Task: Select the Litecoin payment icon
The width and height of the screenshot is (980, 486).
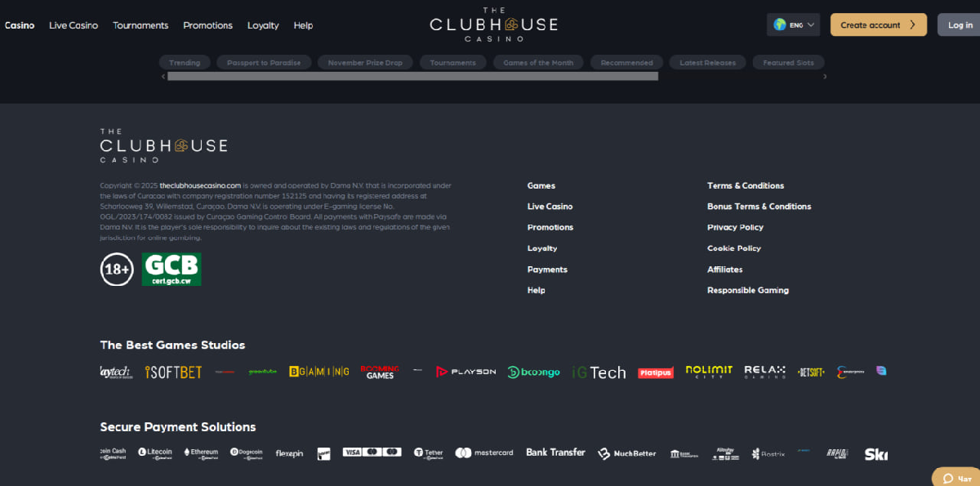Action: (x=154, y=452)
